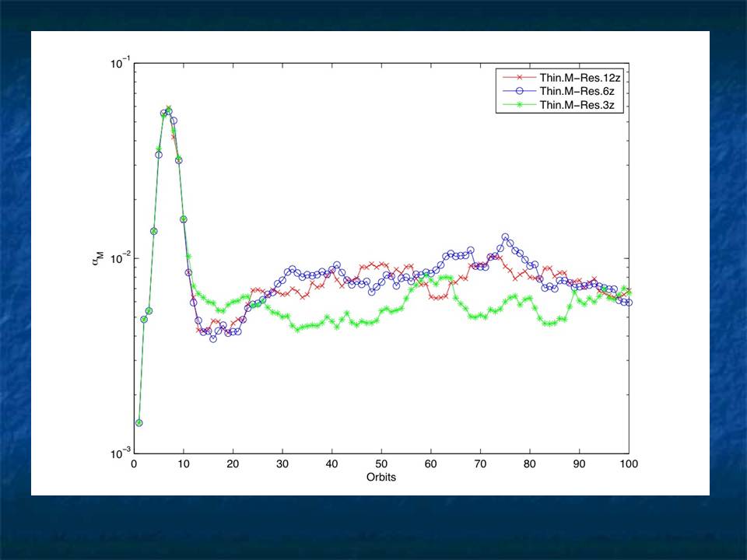
Task: Select the Thin.M-Res.12z legend label
Action: 580,79
